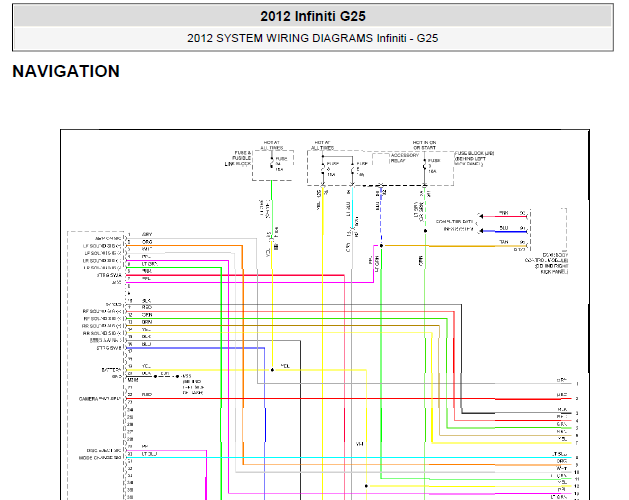Click the 'M210' connector label
This screenshot has height=500, width=629.
[132, 380]
